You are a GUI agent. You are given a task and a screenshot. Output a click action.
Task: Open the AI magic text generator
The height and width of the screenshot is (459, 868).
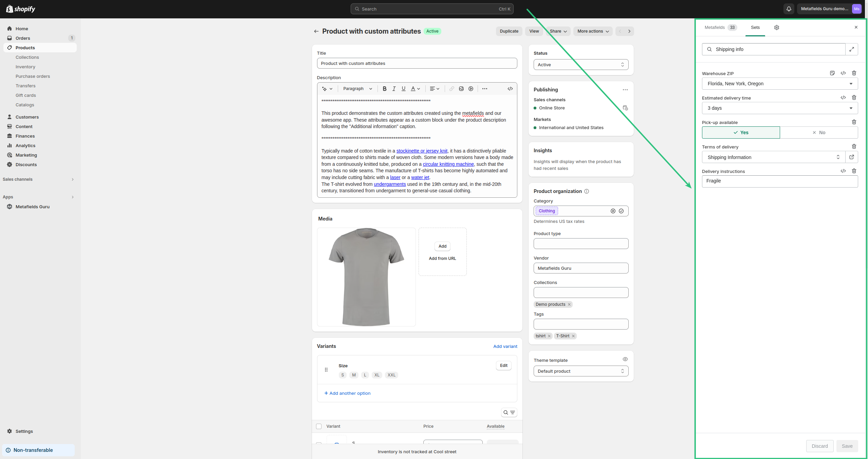[327, 89]
